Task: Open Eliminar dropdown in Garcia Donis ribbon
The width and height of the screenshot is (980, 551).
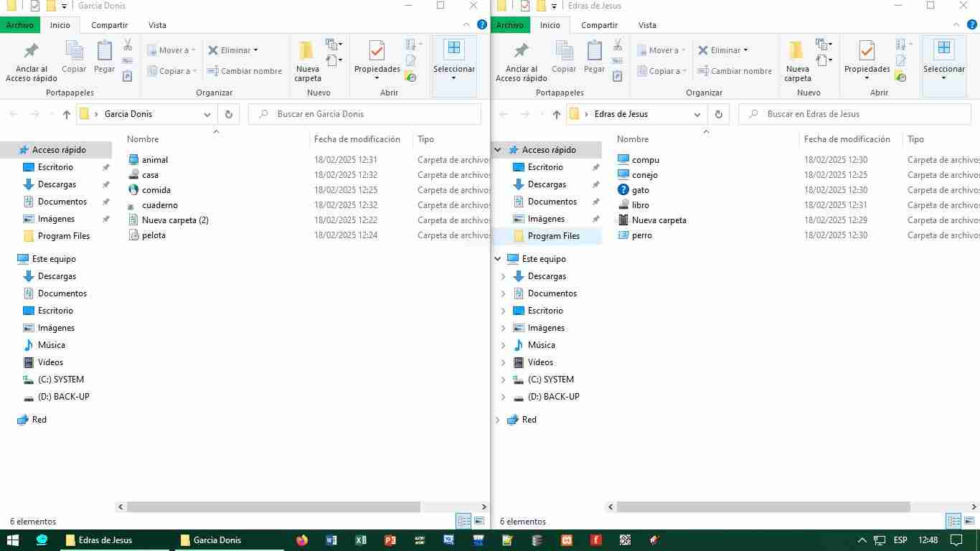Action: pos(255,50)
